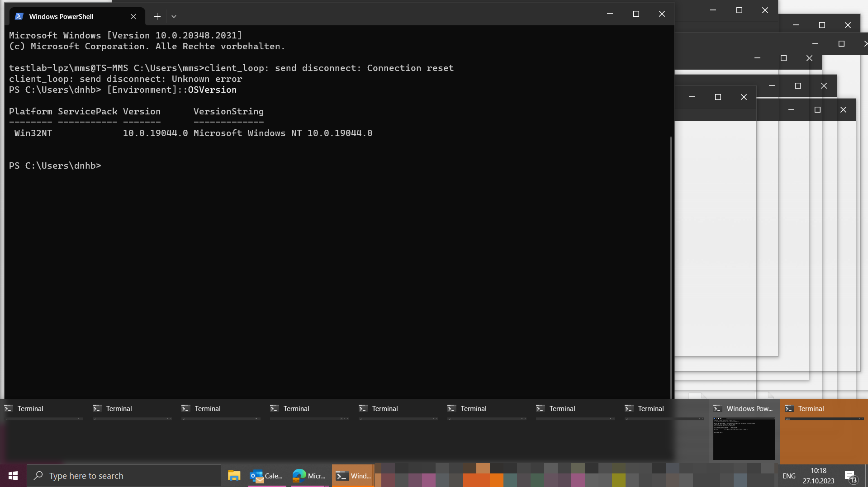Click the search magnifier icon

(38, 475)
